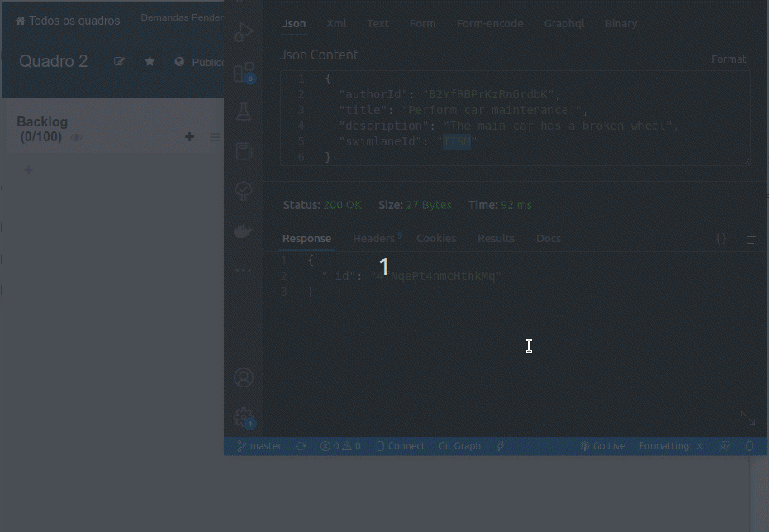The width and height of the screenshot is (769, 532).
Task: Switch to the Xml body tab
Action: (x=336, y=23)
